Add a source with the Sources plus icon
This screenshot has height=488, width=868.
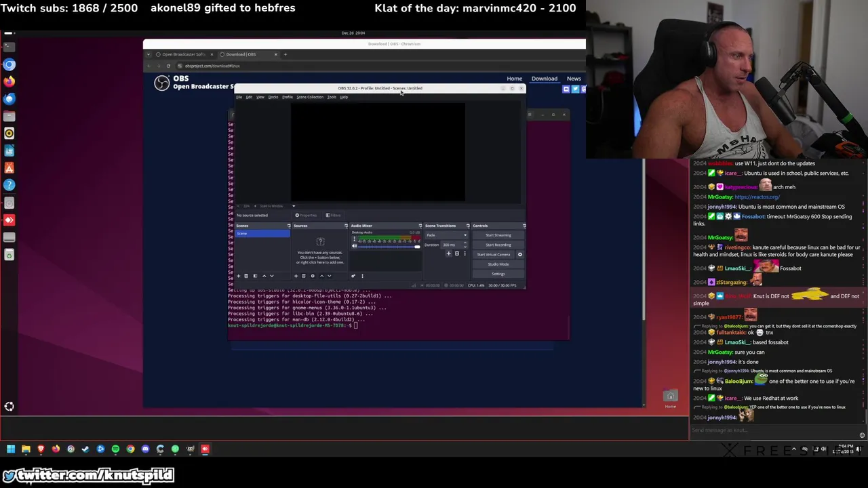296,276
